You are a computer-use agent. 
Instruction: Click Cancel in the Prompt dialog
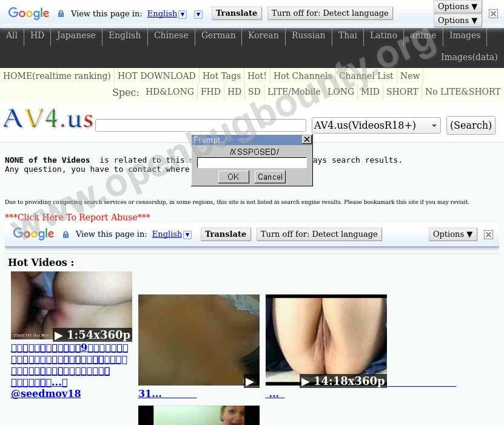coord(270,177)
